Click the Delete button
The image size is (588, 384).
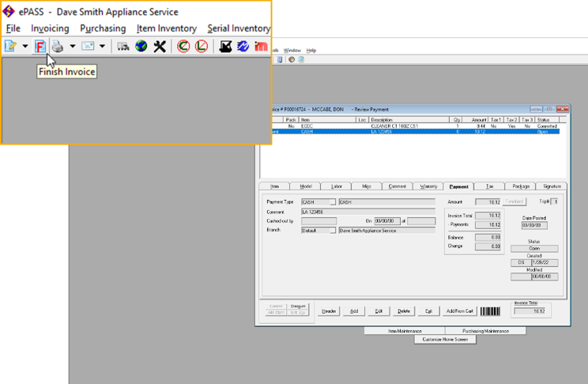(x=403, y=311)
